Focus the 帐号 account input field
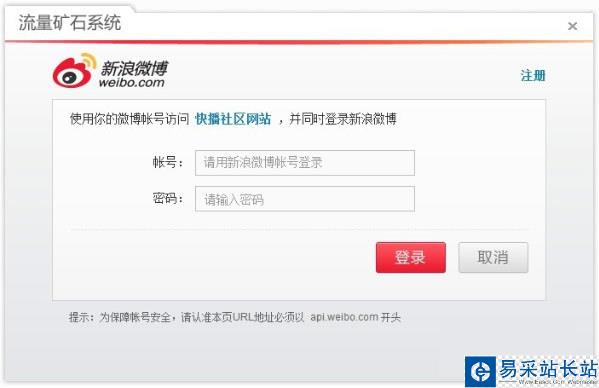Image resolution: width=599 pixels, height=388 pixels. pyautogui.click(x=305, y=163)
